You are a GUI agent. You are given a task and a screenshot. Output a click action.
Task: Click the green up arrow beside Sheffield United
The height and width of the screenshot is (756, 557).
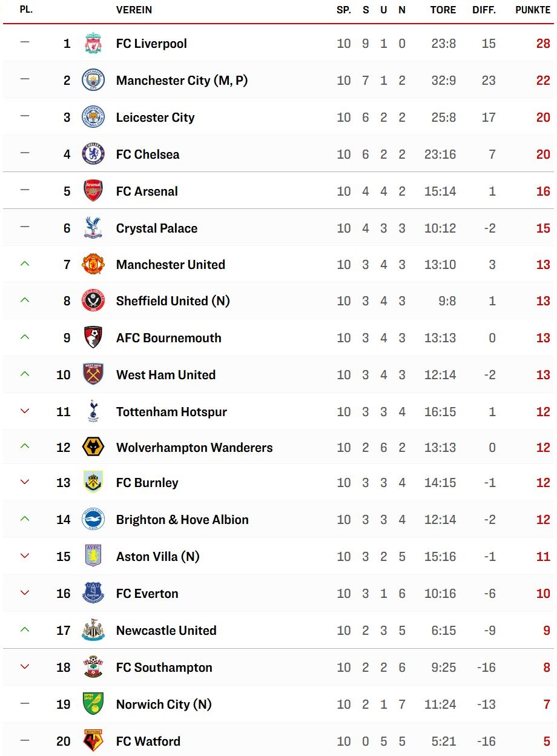click(x=25, y=300)
